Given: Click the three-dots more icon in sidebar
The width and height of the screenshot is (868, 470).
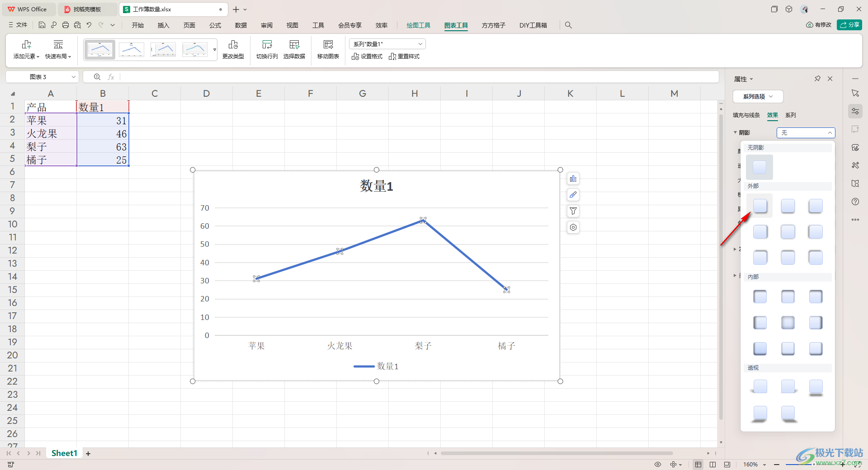Looking at the screenshot, I should coord(855,220).
